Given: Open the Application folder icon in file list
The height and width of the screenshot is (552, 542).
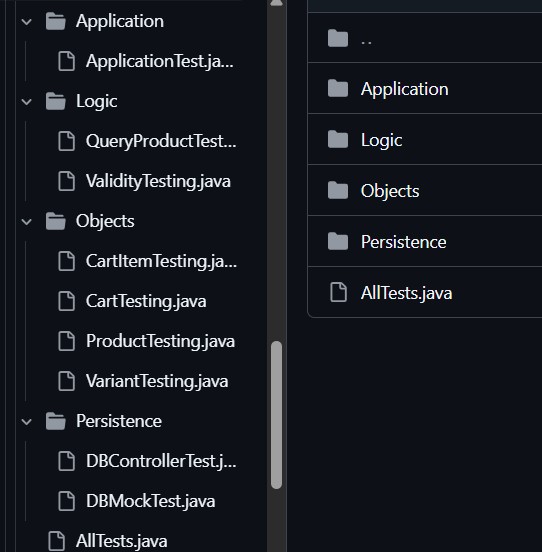Looking at the screenshot, I should pyautogui.click(x=338, y=88).
